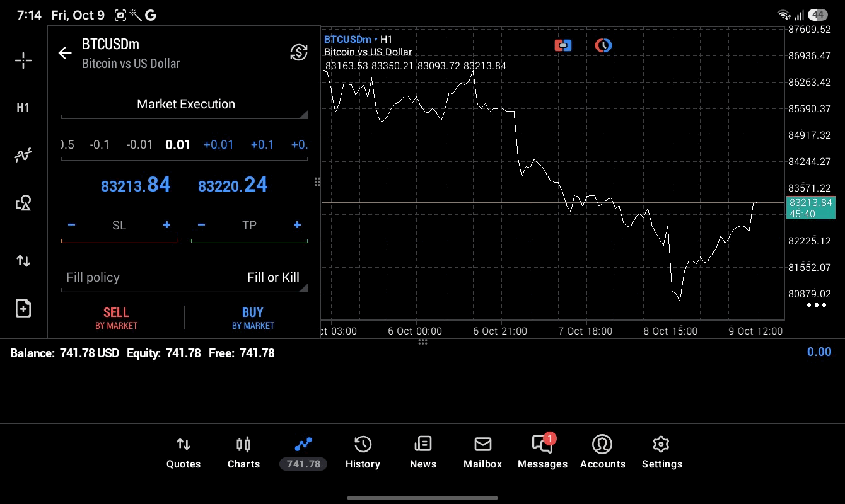Increase volume by 0.01
The image size is (845, 504).
point(218,145)
